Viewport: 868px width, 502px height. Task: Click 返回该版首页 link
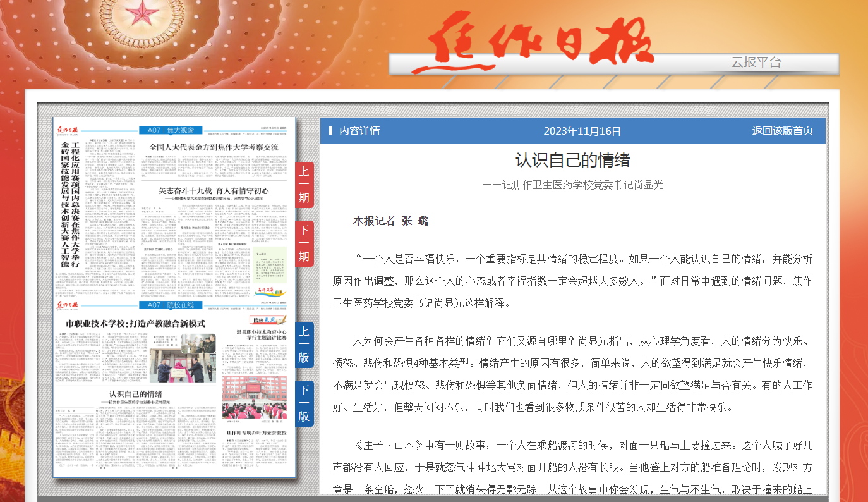coord(782,131)
